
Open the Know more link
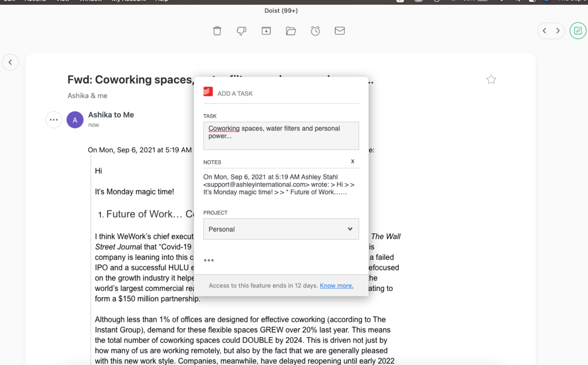(x=337, y=285)
